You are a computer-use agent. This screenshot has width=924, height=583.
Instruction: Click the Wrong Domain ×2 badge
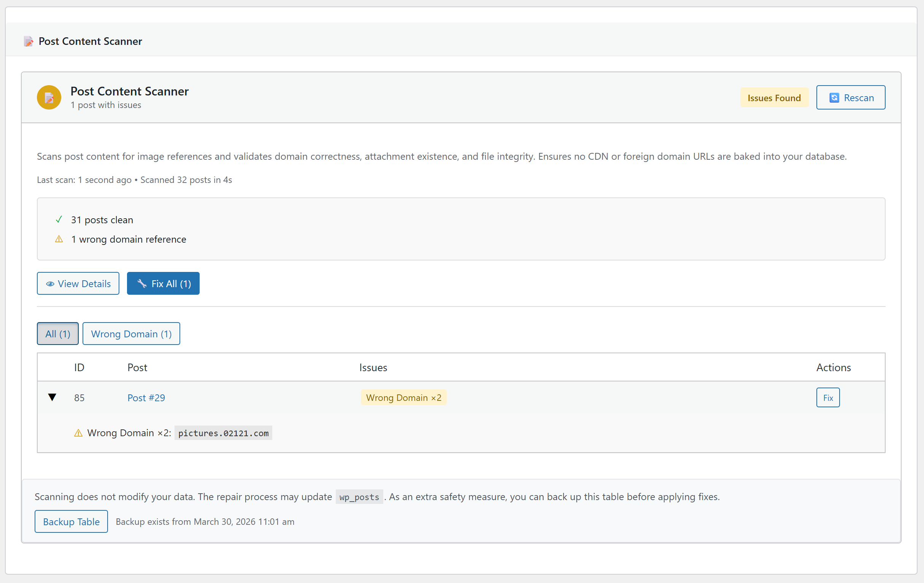click(x=403, y=398)
